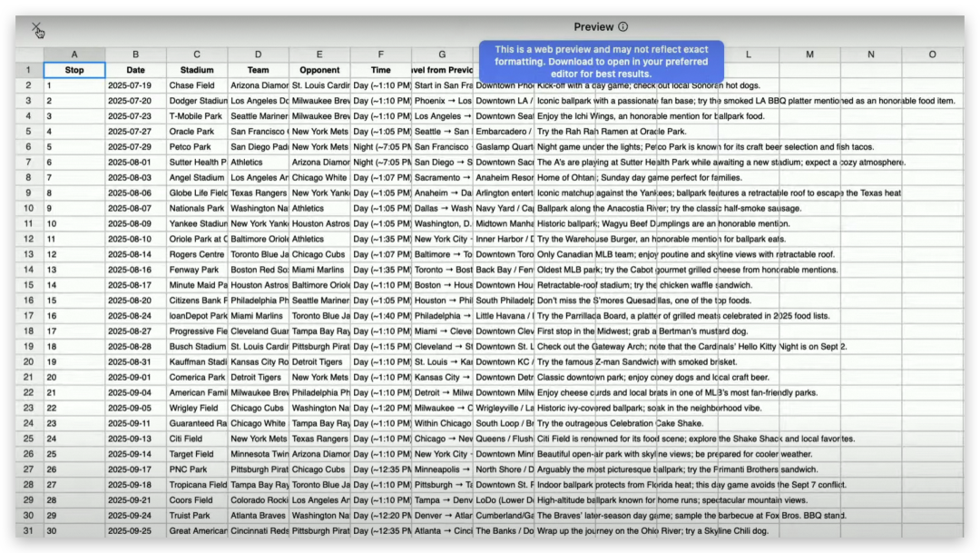Select the Chase Field cell

(197, 85)
